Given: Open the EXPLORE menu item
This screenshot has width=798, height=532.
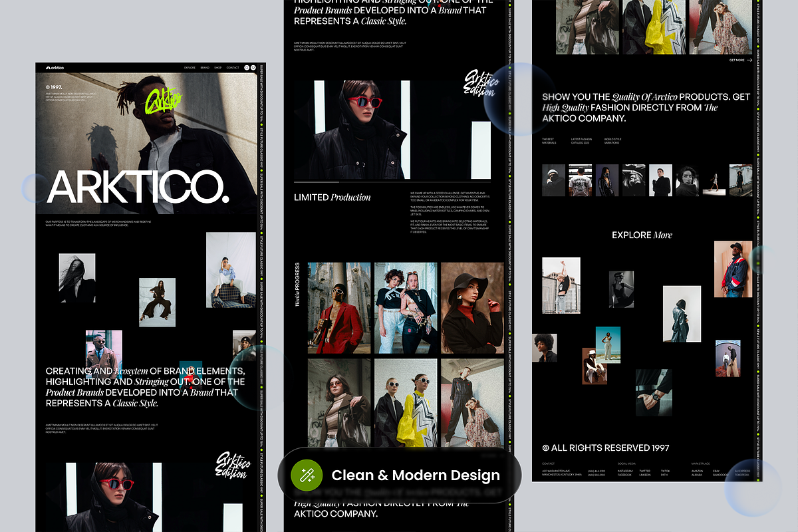Looking at the screenshot, I should click(190, 68).
